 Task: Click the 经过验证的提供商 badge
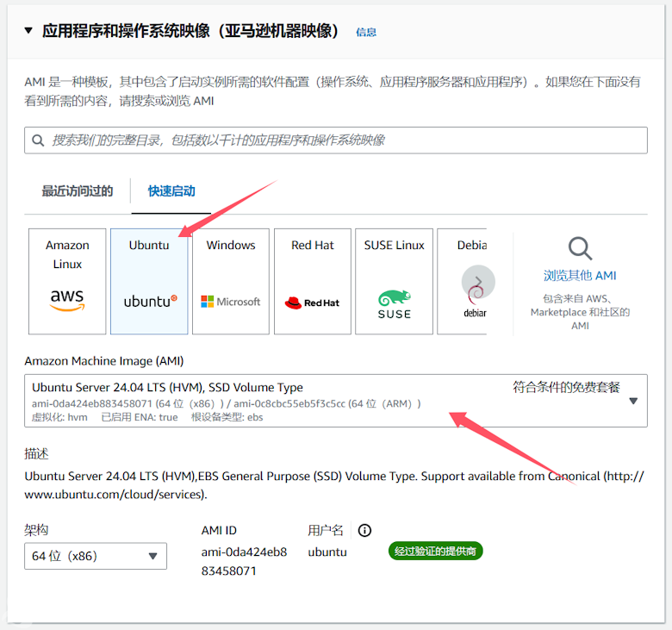click(x=435, y=551)
